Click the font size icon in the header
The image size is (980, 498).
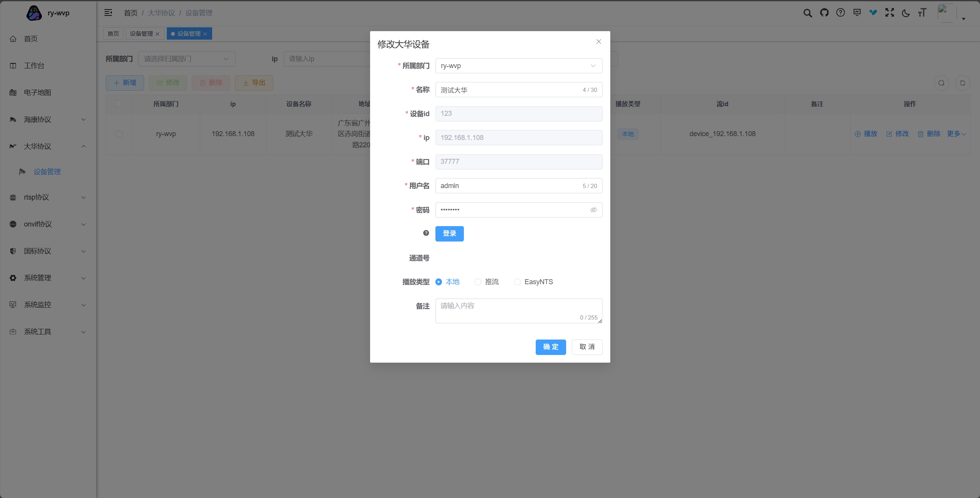point(922,13)
